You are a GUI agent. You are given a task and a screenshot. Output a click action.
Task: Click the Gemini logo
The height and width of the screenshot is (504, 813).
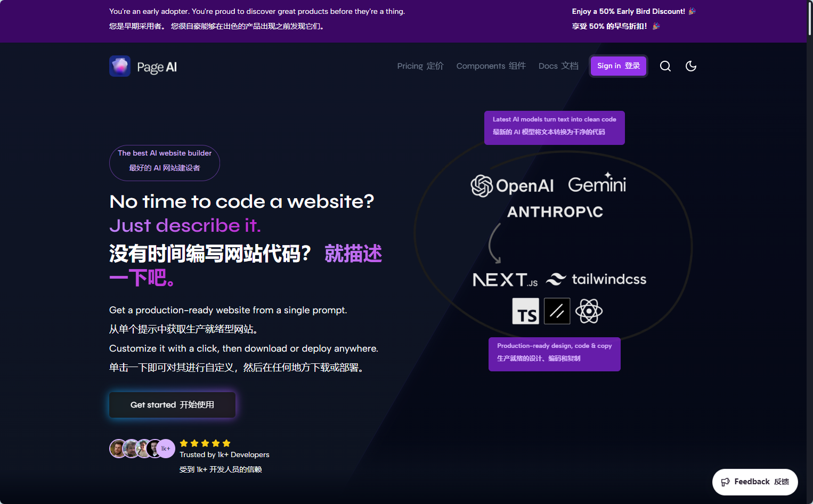point(597,183)
